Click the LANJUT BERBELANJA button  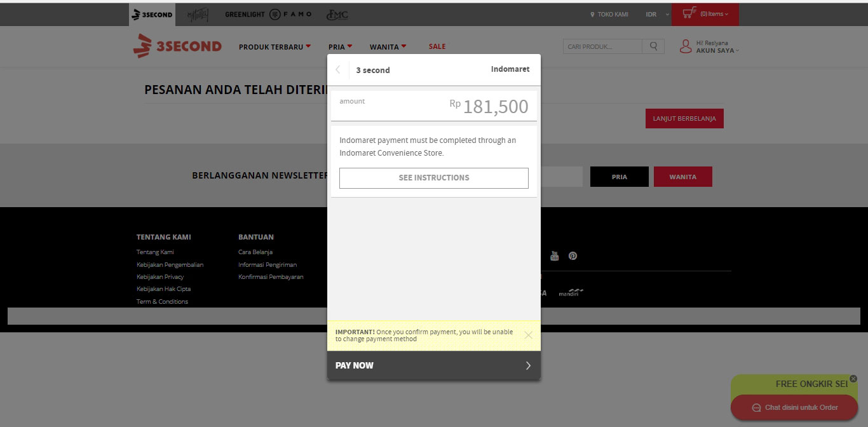tap(684, 119)
